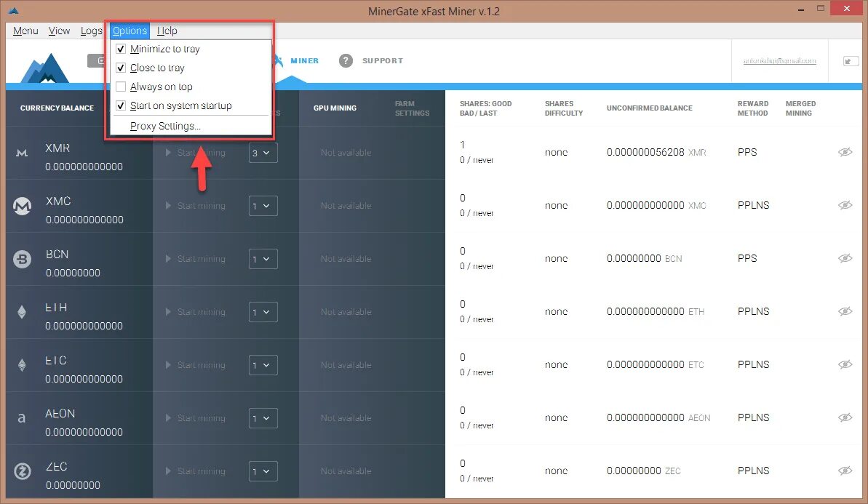Viewport: 868px width, 504px height.
Task: Start mining ETH
Action: tap(196, 312)
